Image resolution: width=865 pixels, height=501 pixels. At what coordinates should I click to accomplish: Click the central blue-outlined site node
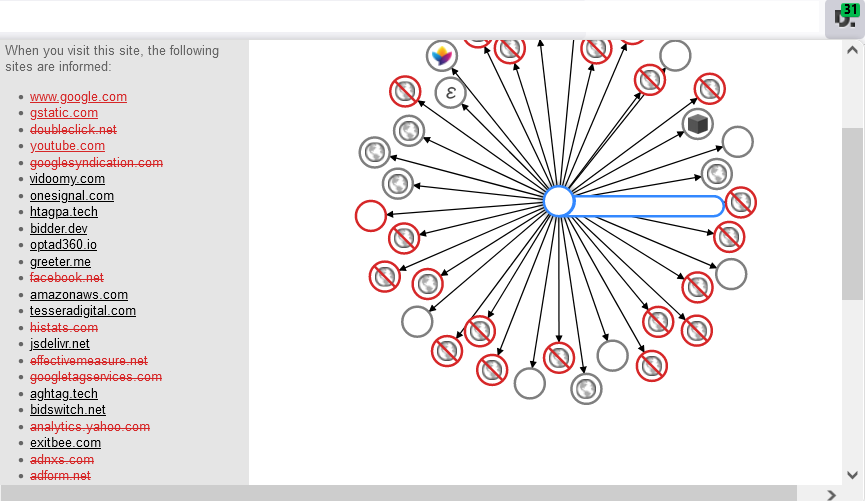(559, 201)
